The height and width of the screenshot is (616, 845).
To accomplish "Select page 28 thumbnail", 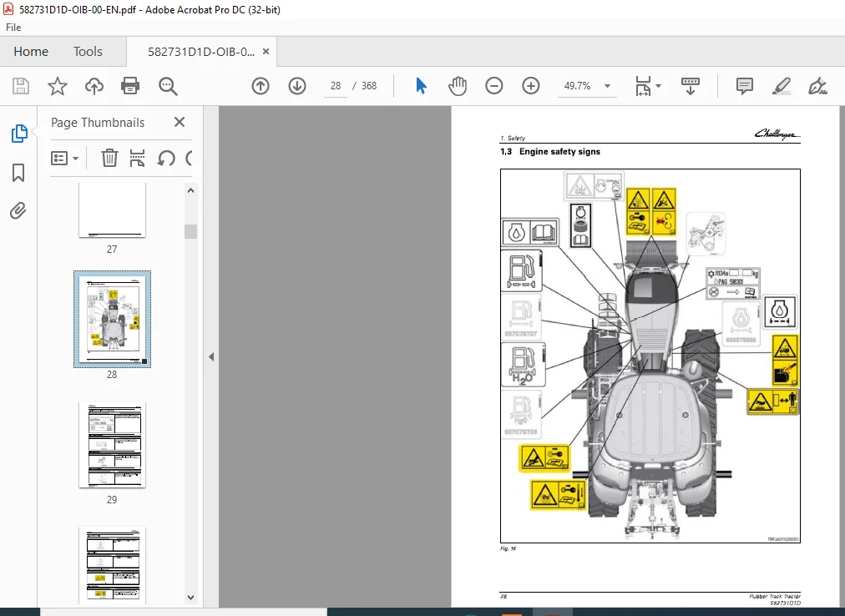I will [x=112, y=319].
